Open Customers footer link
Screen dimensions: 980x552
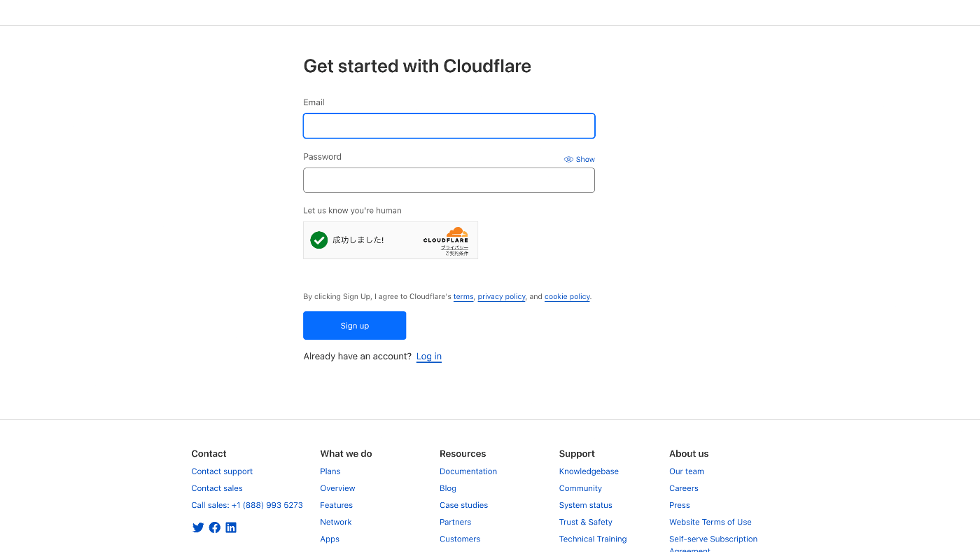pyautogui.click(x=460, y=539)
